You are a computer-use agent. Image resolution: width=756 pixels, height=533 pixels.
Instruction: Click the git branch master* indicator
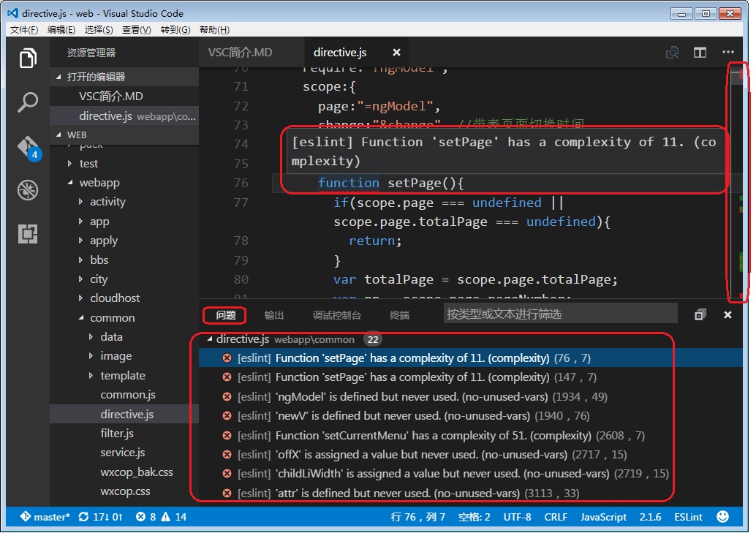click(45, 517)
